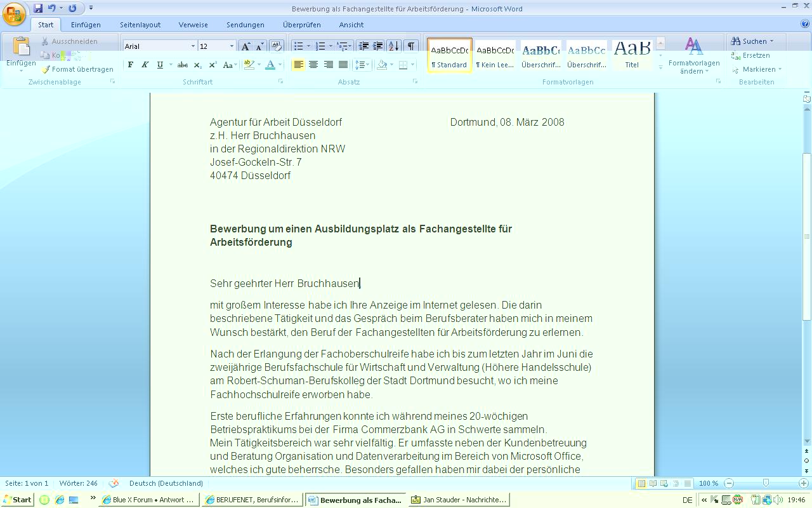Click the sort A-Z icon
Screen dimensions: 812x508
[394, 46]
